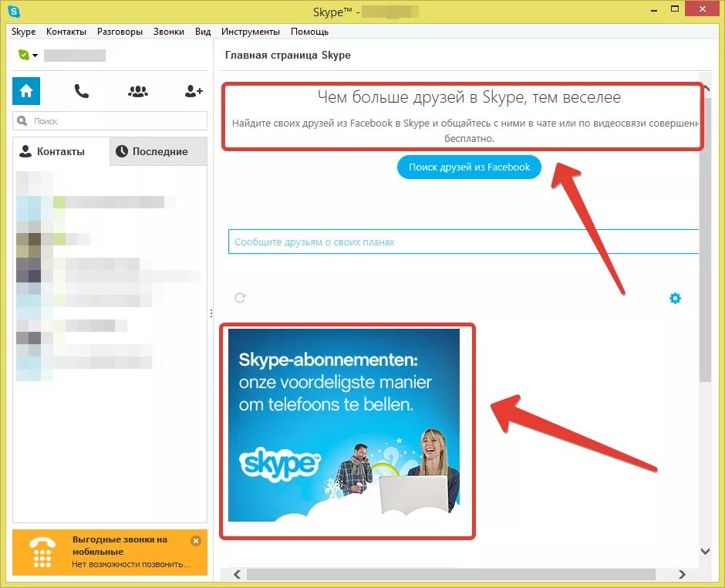725x588 pixels.
Task: Open the online status dropdown
Action: [x=28, y=55]
